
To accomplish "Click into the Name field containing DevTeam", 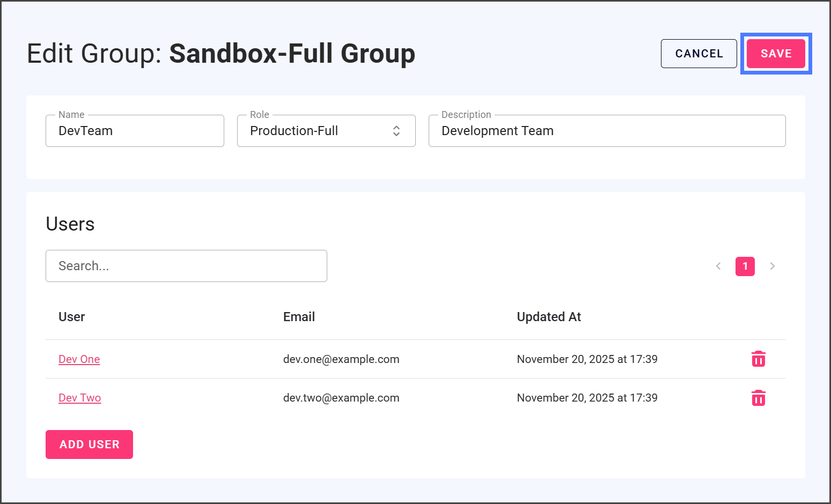I will coord(134,131).
